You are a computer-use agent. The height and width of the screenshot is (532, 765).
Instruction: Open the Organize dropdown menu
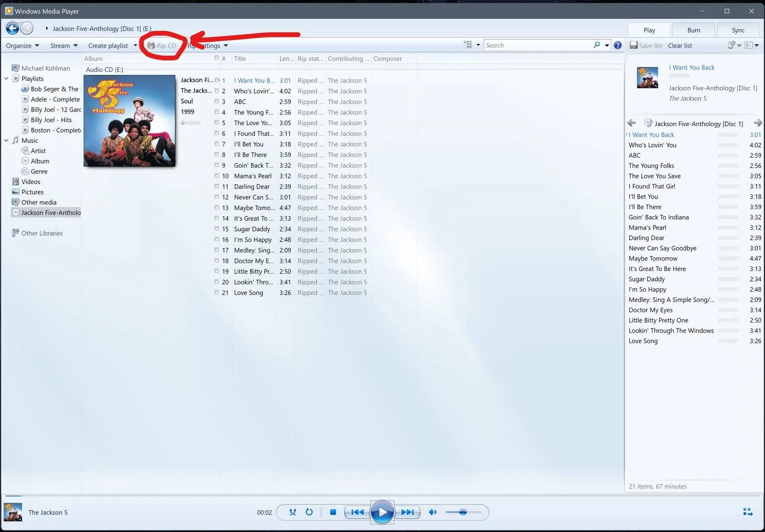click(22, 45)
